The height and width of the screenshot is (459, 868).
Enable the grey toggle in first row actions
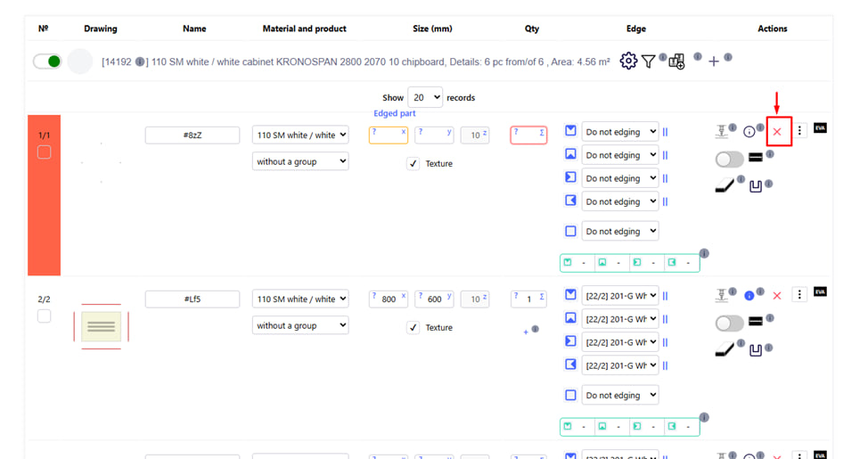pos(729,159)
